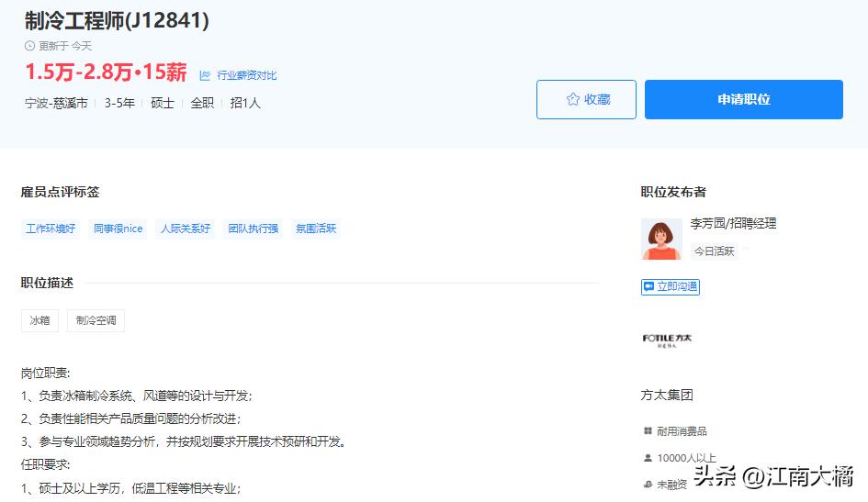This screenshot has height=502, width=868.
Task: Click the salary text 1.5万-2.8万·15薪
Action: click(106, 73)
